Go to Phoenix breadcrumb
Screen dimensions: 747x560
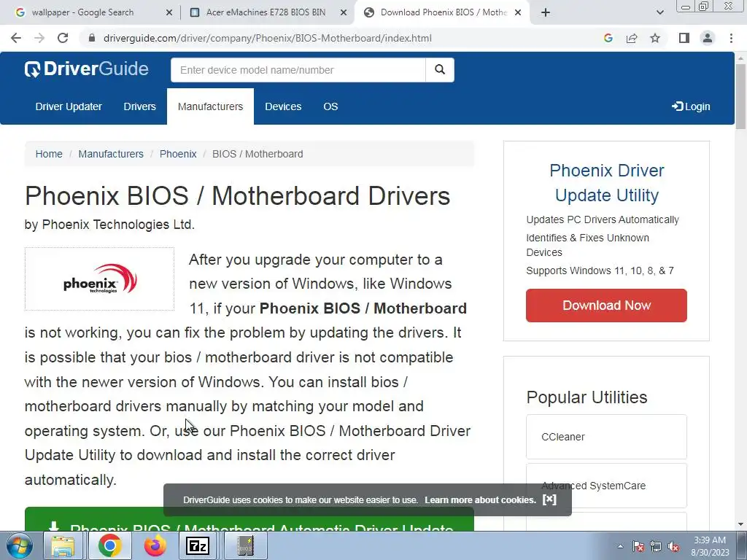(x=178, y=154)
